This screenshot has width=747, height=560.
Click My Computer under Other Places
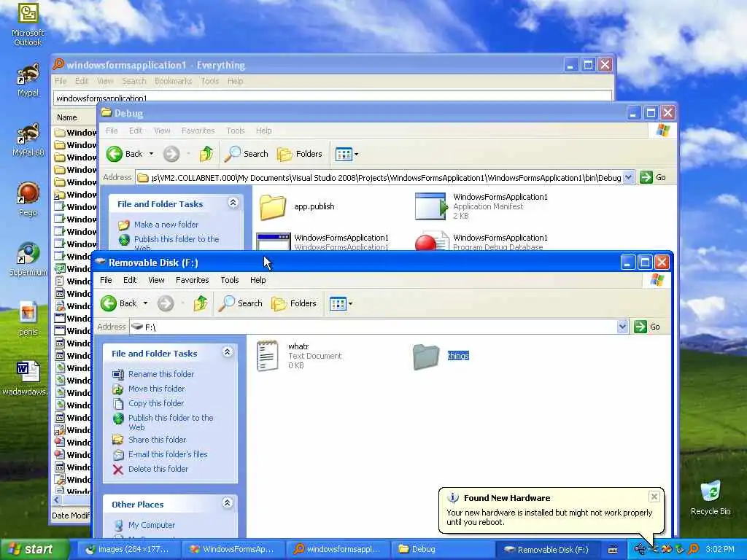152,525
